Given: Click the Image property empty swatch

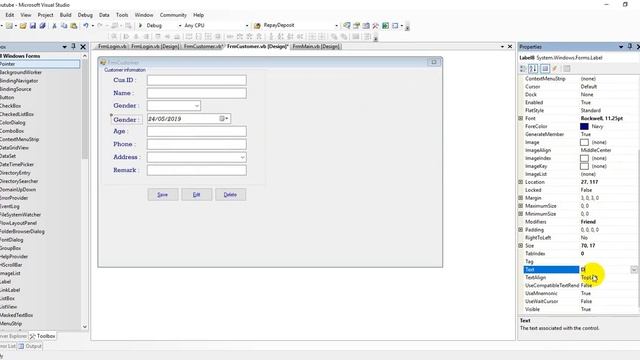Looking at the screenshot, I should [x=584, y=142].
